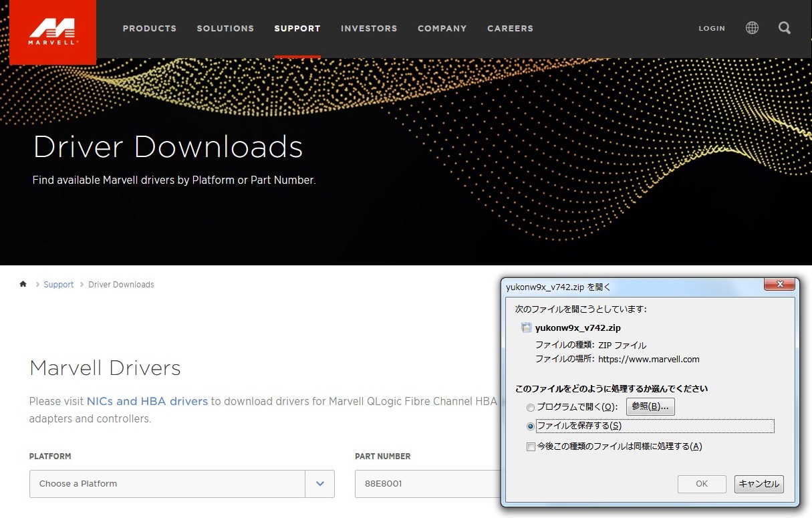
Task: Click the Marvell logo
Action: (53, 32)
